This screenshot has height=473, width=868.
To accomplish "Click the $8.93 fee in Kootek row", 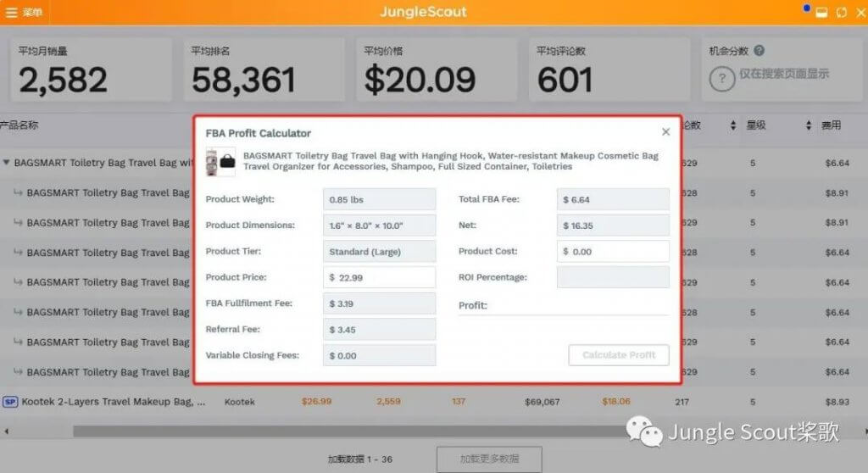I will pyautogui.click(x=837, y=402).
